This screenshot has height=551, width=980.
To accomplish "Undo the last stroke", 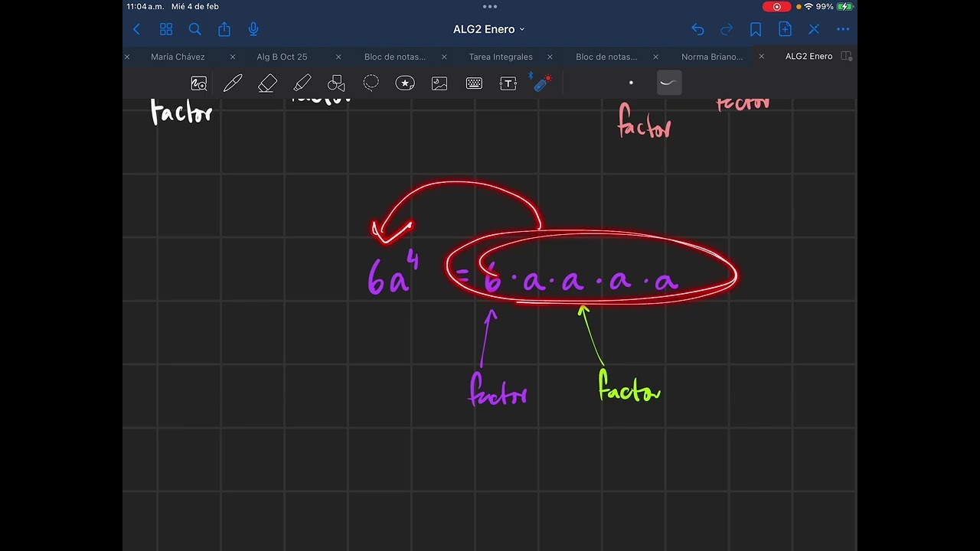I will [697, 29].
